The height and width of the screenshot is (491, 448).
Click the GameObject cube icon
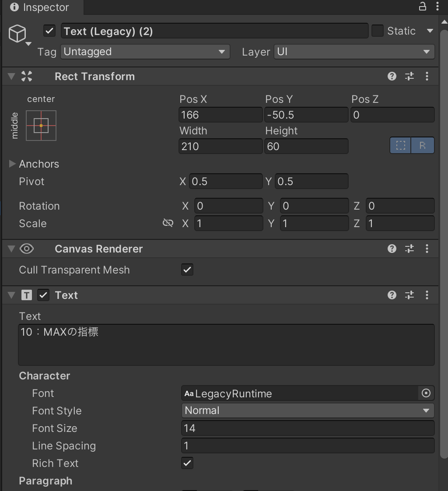click(17, 33)
